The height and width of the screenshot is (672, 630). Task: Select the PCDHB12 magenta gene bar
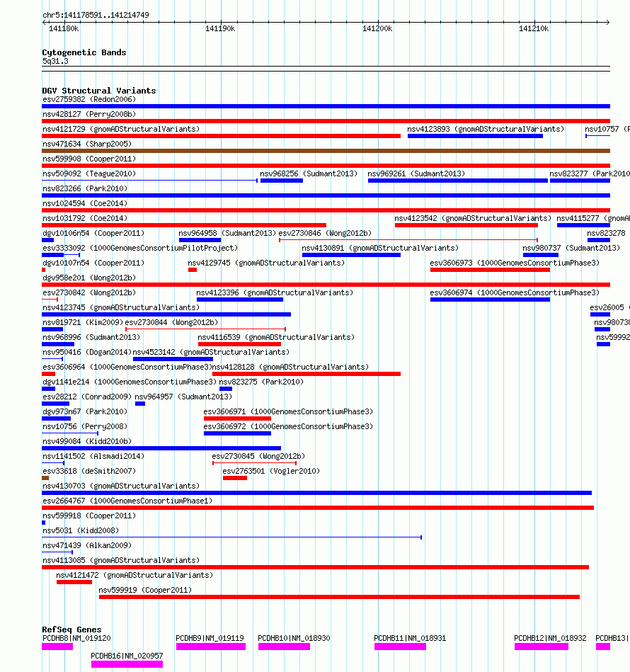coord(542,647)
